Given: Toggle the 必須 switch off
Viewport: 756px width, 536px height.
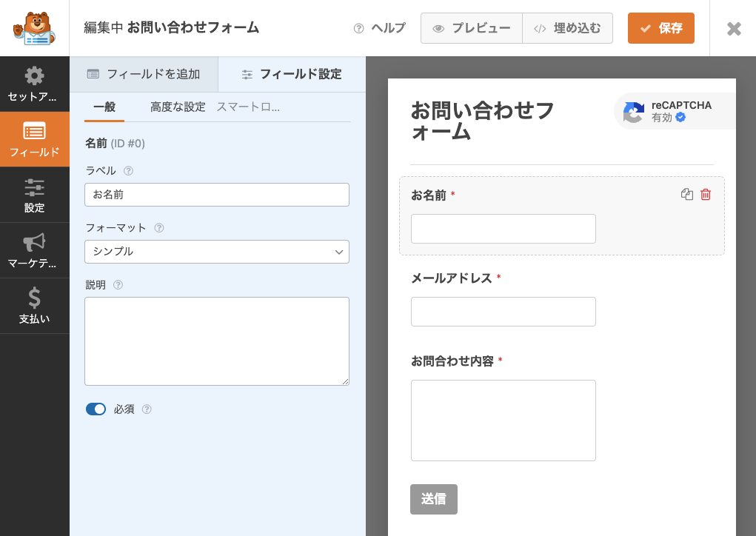Looking at the screenshot, I should [96, 409].
